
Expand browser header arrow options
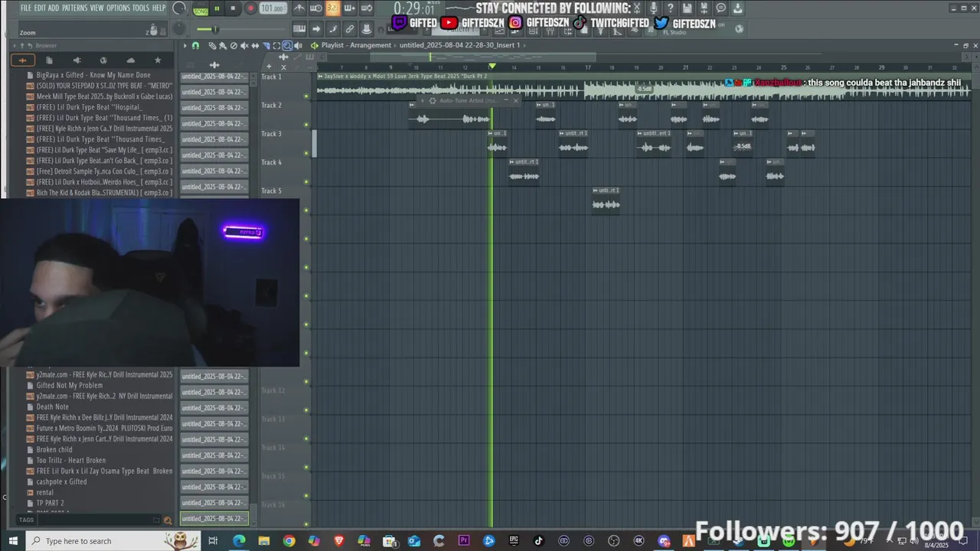14,45
